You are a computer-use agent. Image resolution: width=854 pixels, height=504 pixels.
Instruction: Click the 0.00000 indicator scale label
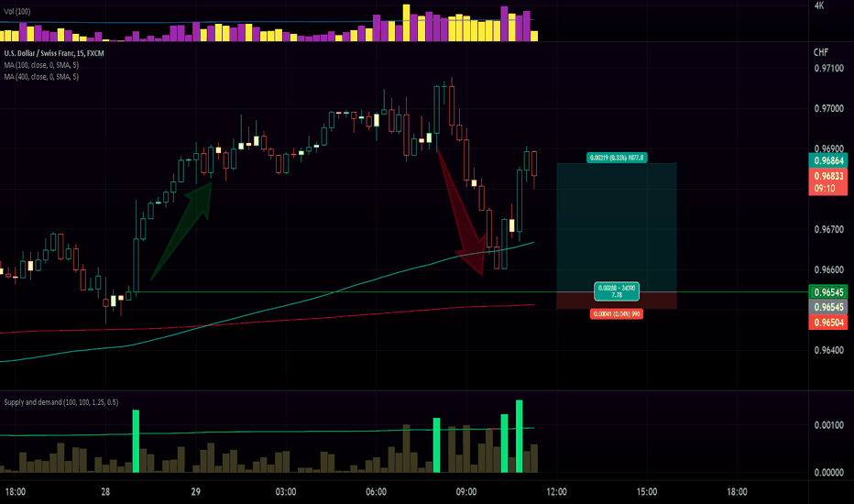tap(829, 473)
